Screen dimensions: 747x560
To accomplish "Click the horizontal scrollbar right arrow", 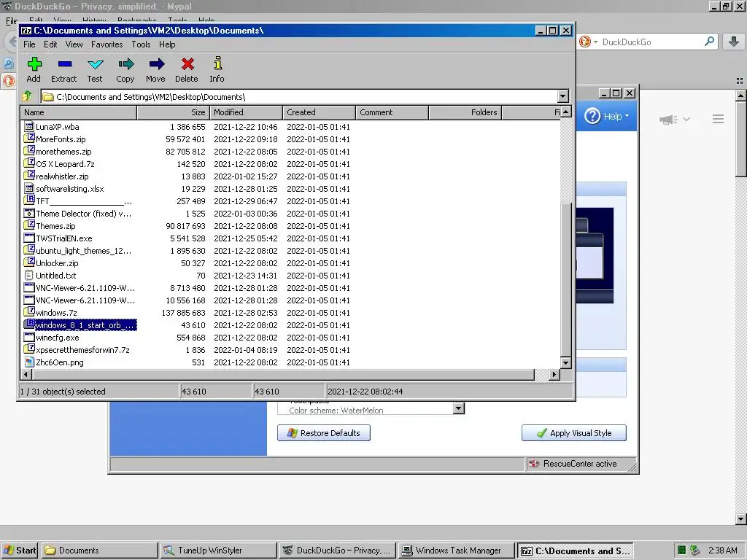I will pyautogui.click(x=554, y=374).
